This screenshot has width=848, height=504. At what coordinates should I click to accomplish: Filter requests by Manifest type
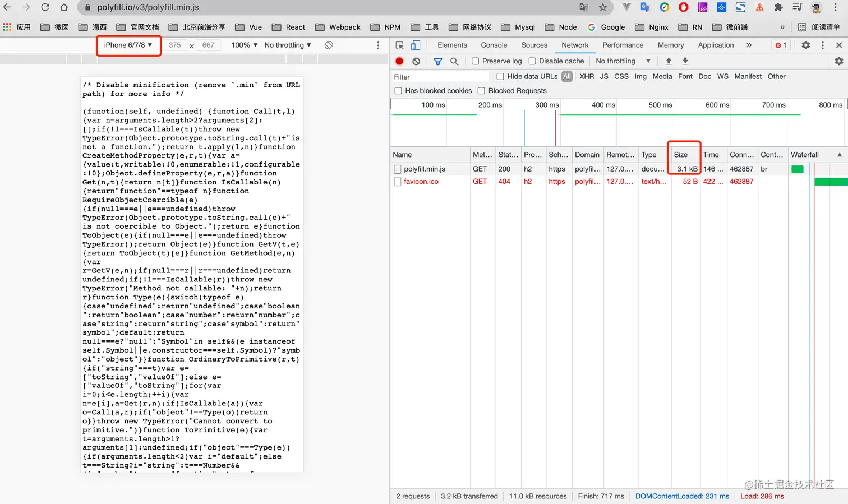tap(748, 76)
